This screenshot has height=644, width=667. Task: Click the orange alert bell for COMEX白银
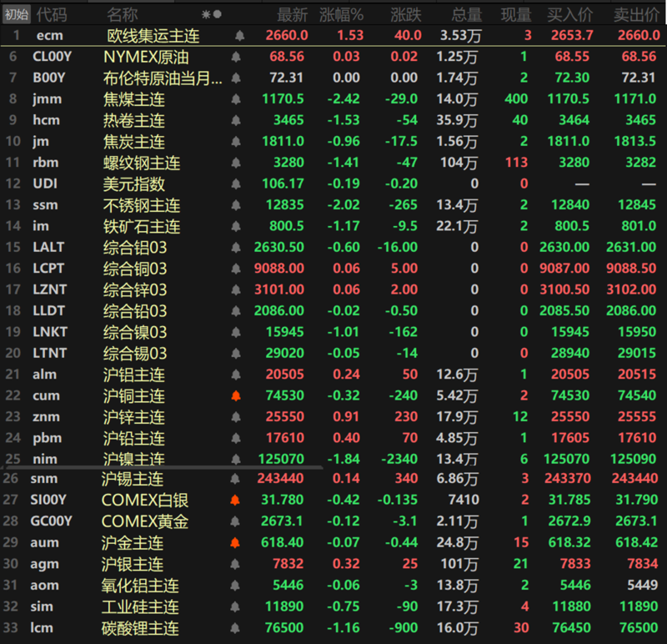(235, 501)
